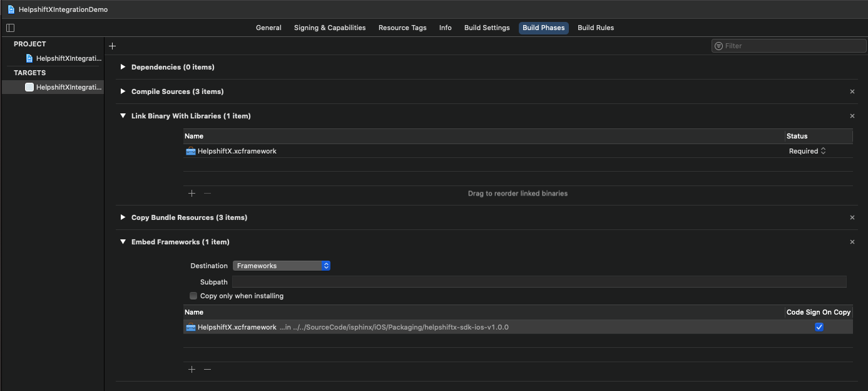Collapse the Embed Frameworks section
Screen dimensions: 868x391
[x=123, y=242]
